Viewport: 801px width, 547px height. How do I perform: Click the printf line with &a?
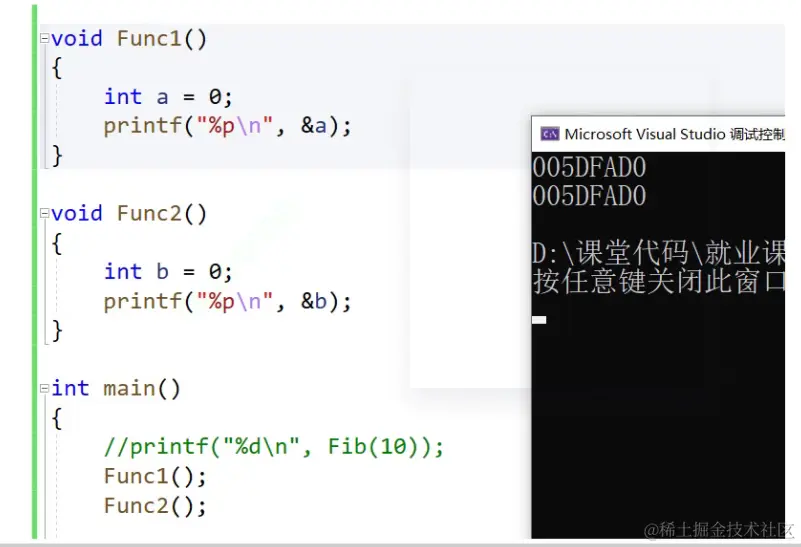tap(227, 126)
